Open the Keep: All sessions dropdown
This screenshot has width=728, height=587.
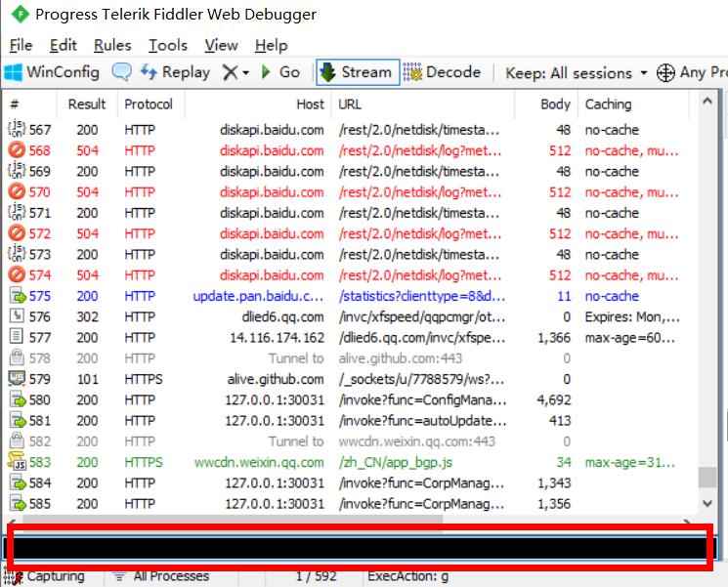pyautogui.click(x=576, y=73)
